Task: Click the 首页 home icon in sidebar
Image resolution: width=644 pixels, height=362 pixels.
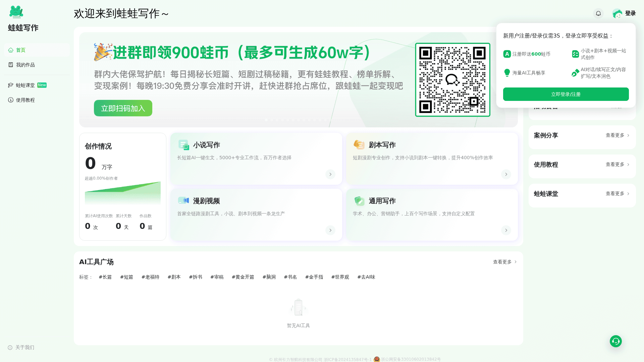Action: point(10,50)
